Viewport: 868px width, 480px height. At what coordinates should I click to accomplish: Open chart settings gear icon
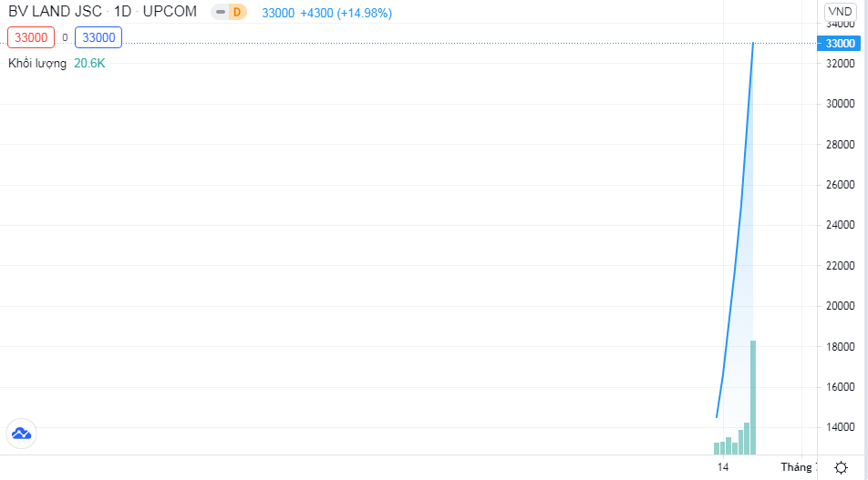tap(841, 468)
